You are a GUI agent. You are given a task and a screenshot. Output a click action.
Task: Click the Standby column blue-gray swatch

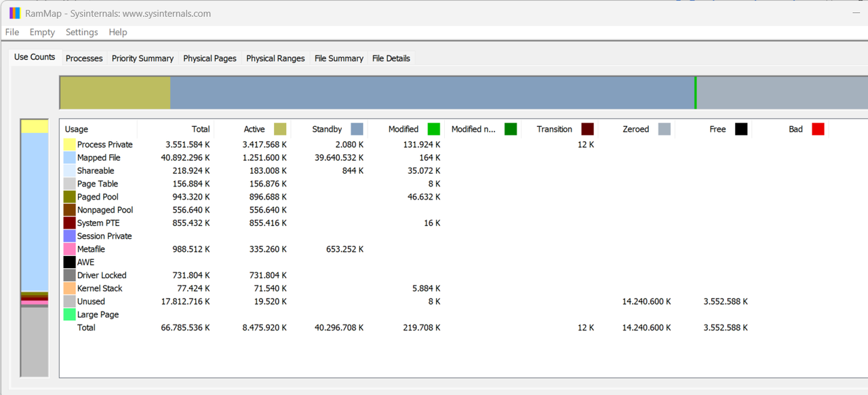coord(357,129)
